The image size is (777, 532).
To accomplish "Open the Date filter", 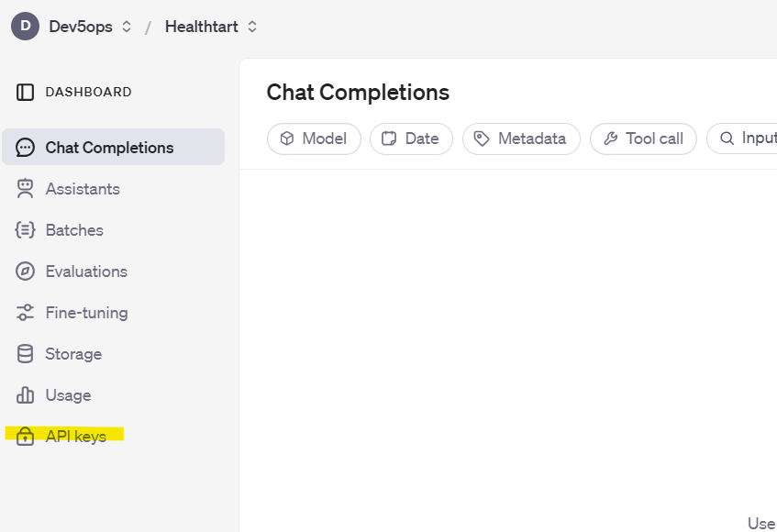I will point(411,139).
